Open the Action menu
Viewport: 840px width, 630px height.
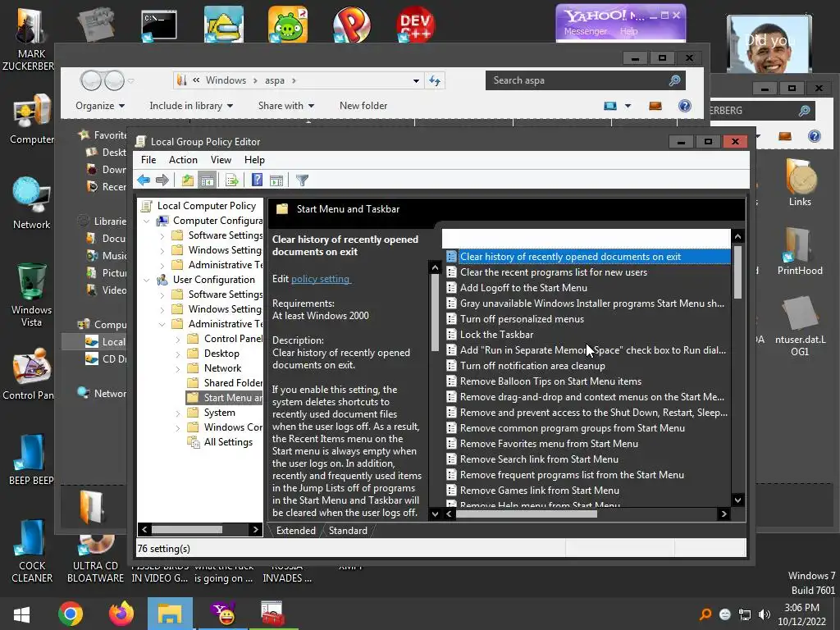click(x=183, y=160)
